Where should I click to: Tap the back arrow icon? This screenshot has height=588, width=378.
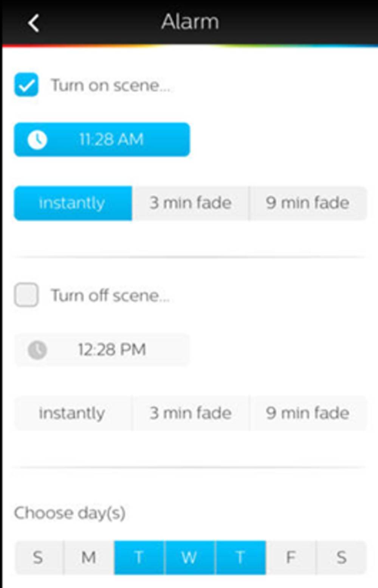(x=34, y=23)
